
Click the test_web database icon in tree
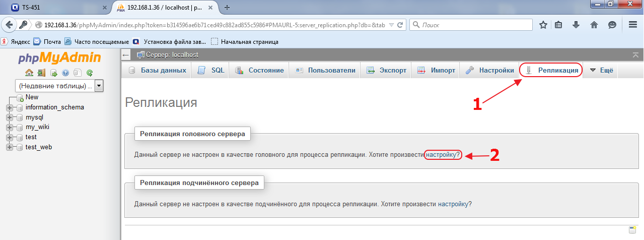point(20,147)
